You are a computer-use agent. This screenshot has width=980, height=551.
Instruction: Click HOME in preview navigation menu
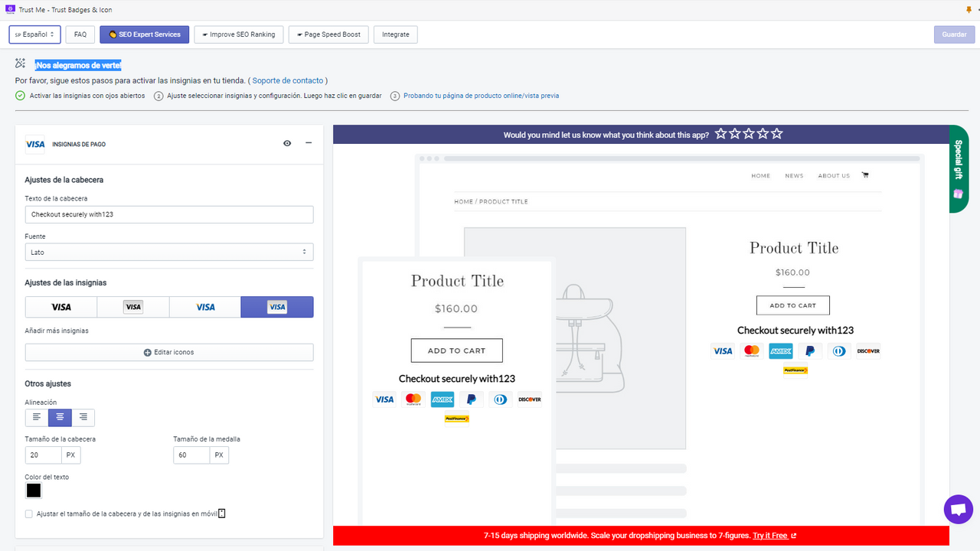pyautogui.click(x=761, y=176)
